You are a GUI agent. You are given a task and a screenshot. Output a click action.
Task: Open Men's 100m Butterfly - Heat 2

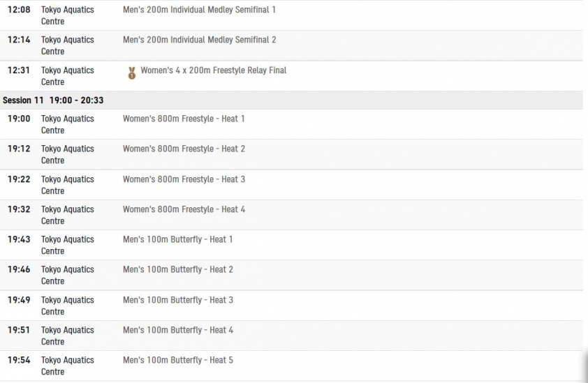coord(178,269)
